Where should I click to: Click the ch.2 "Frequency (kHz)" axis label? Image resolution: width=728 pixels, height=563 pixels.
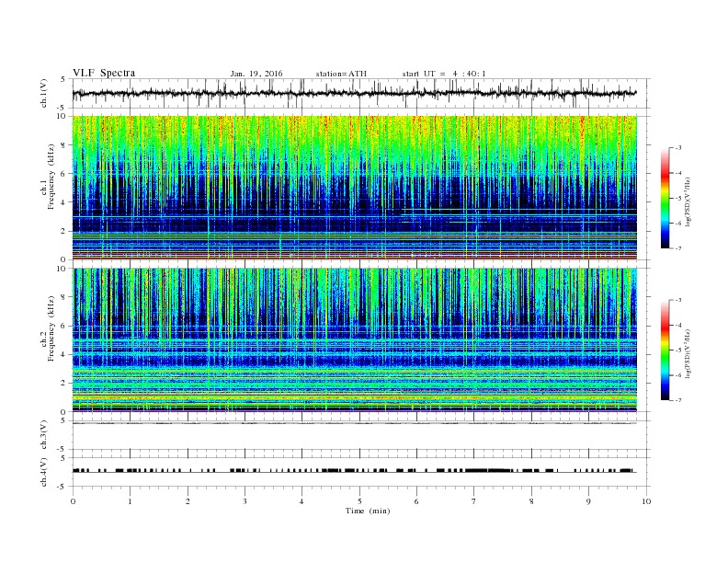tap(51, 328)
